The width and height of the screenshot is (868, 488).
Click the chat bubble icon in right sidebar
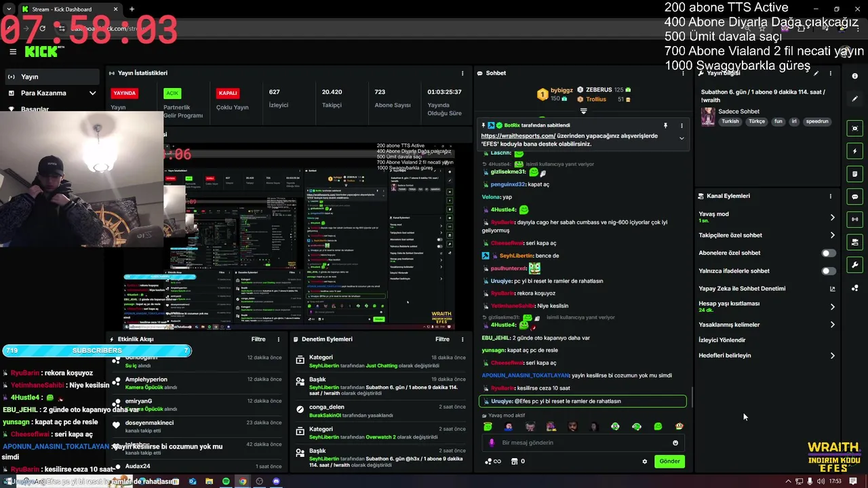tap(854, 197)
